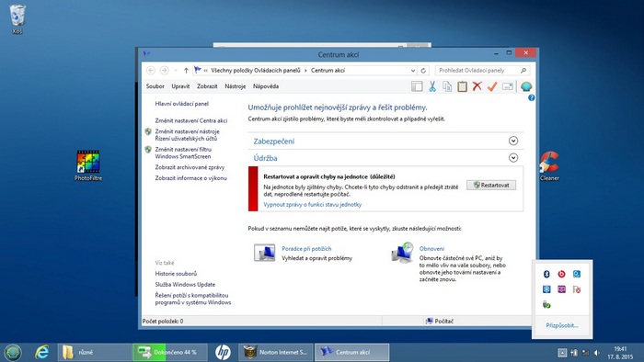Image resolution: width=644 pixels, height=362 pixels.
Task: Open the Obnovení link
Action: (431, 248)
